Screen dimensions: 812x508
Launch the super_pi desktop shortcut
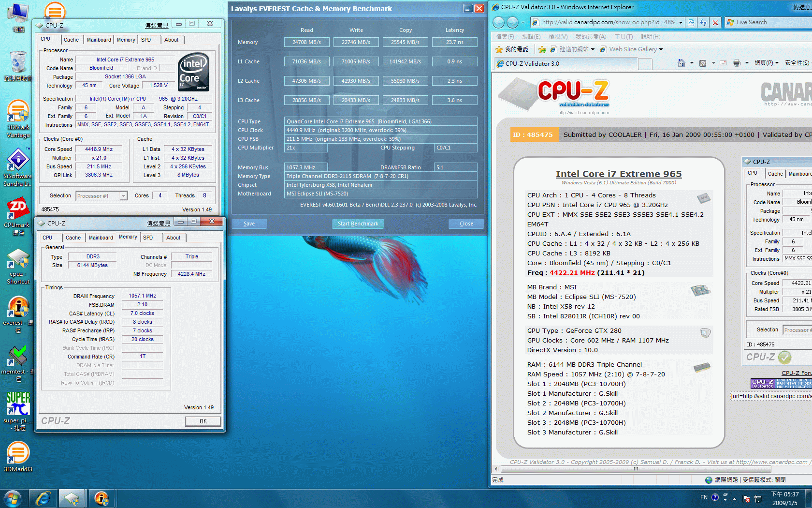[x=18, y=403]
